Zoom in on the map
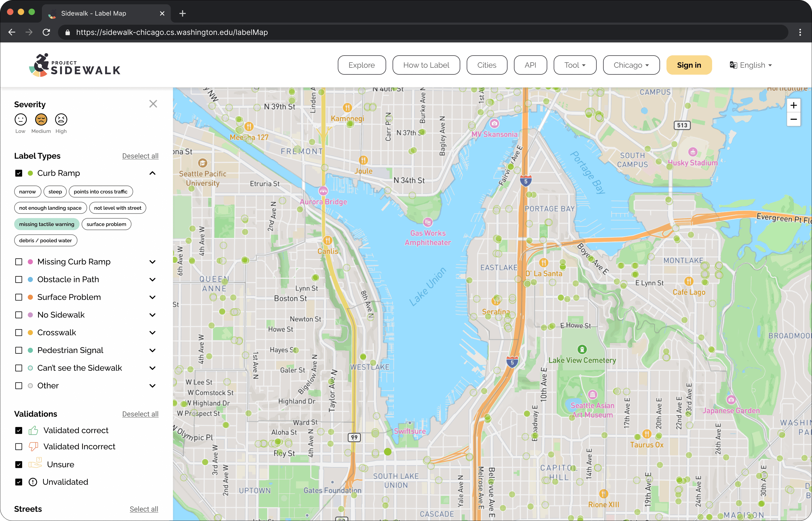Screen dimensions: 812x521 point(793,106)
